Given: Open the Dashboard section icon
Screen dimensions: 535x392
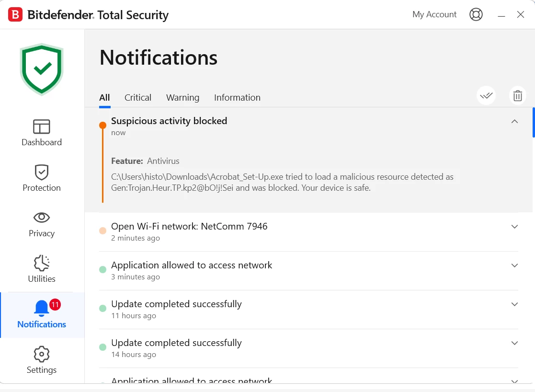Looking at the screenshot, I should click(x=42, y=127).
